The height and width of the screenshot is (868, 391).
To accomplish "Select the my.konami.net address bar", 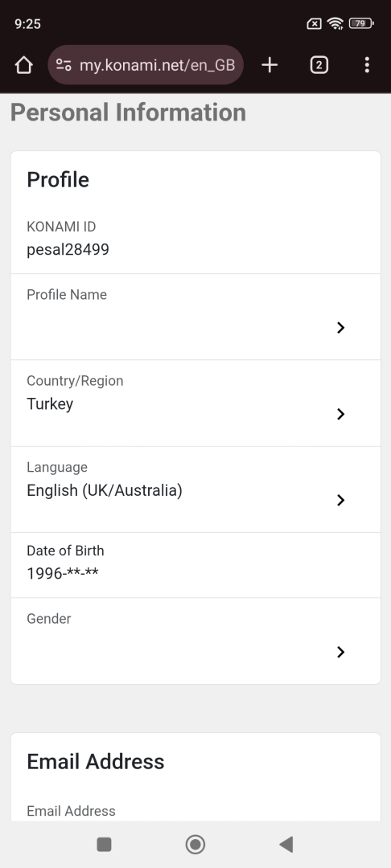I will pos(146,65).
